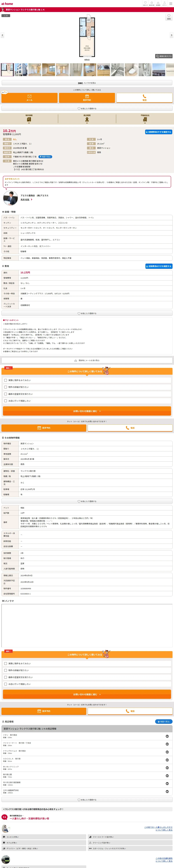Screen dimensions: 174x868
Task: Click 電話 button above その他物件情報 heading
Action: [x=130, y=428]
